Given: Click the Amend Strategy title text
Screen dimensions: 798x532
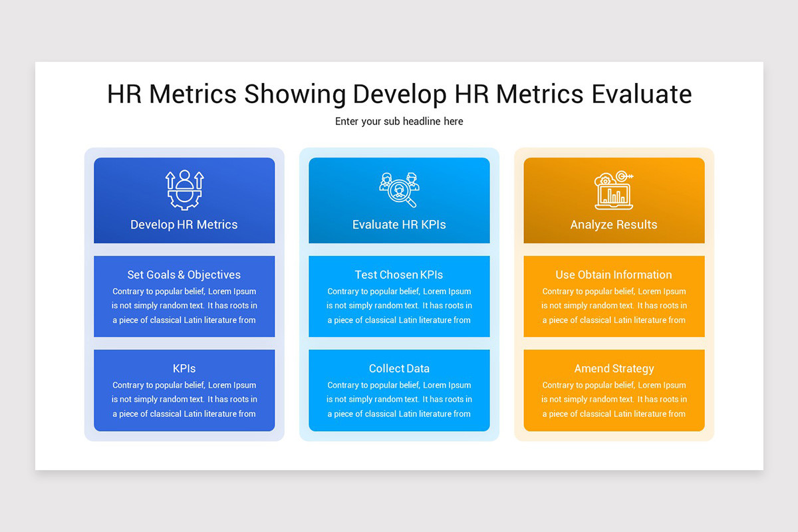Looking at the screenshot, I should [613, 368].
